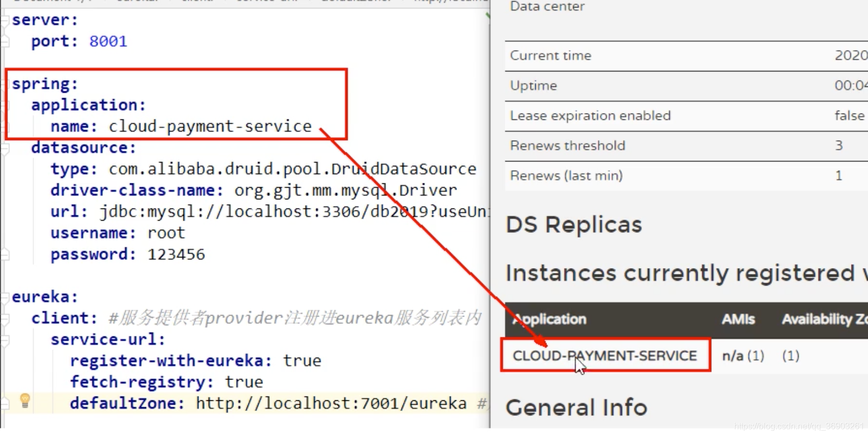The width and height of the screenshot is (868, 436).
Task: Click the Renews (last min) label
Action: [x=566, y=175]
